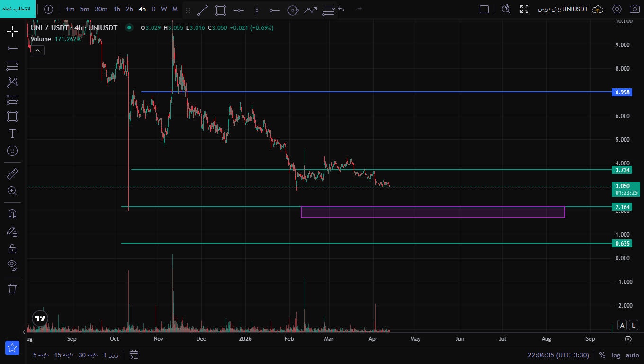Select the 15-minute range (15 دقیقه)

[64, 355]
